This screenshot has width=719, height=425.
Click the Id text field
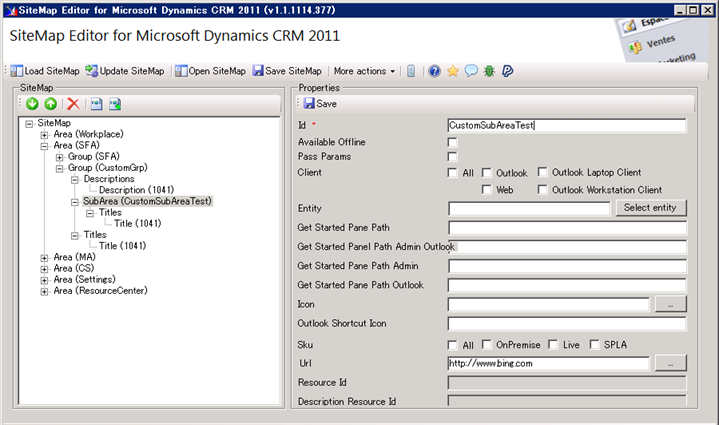pyautogui.click(x=567, y=126)
